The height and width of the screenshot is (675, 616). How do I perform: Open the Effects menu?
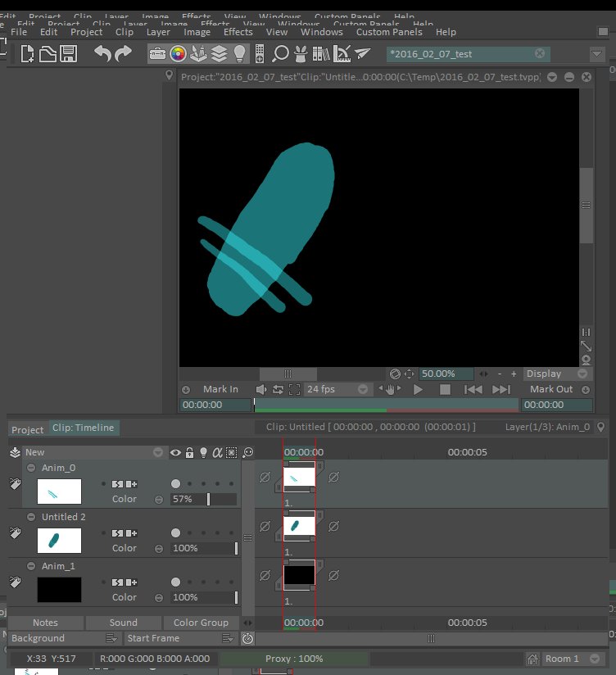pyautogui.click(x=238, y=32)
